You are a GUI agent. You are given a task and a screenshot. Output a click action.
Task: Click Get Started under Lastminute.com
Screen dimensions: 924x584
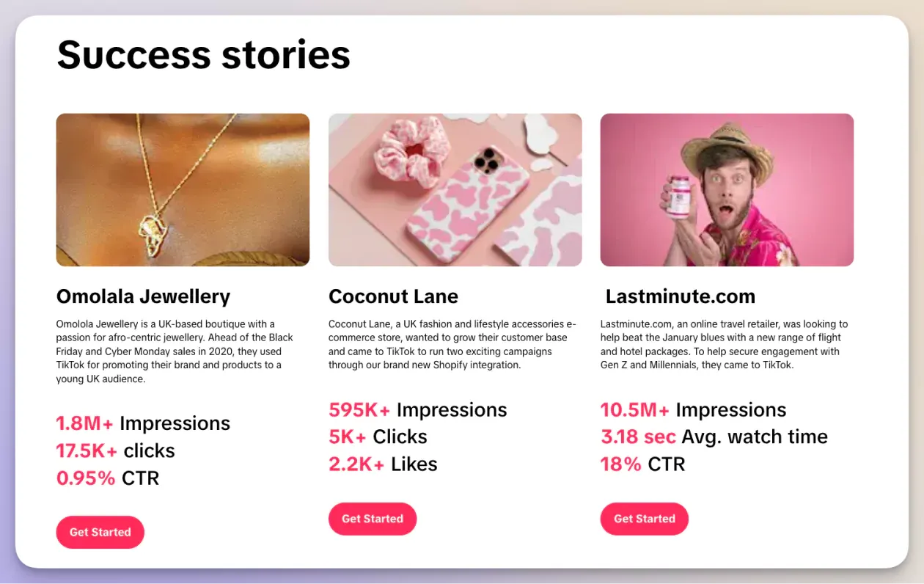point(644,519)
